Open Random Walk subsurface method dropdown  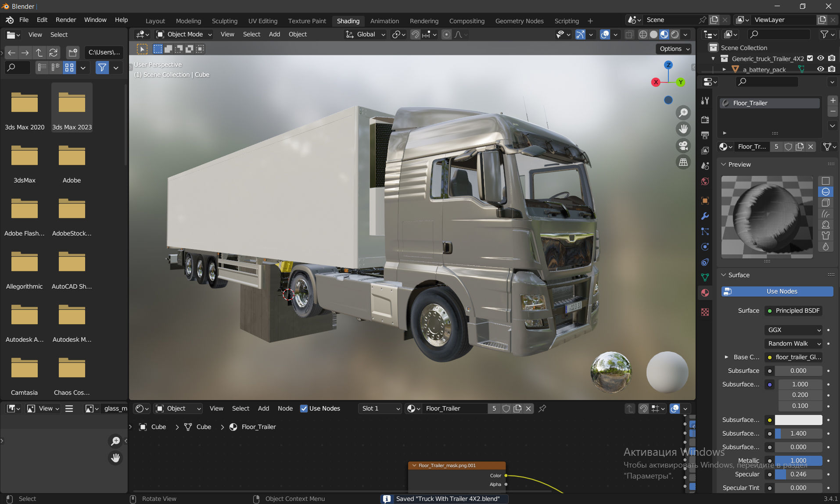click(793, 343)
